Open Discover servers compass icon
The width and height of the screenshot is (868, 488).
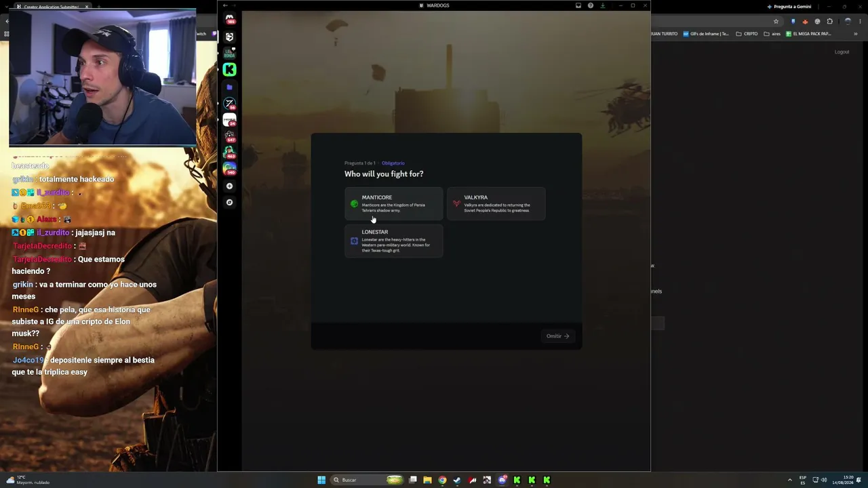point(230,202)
